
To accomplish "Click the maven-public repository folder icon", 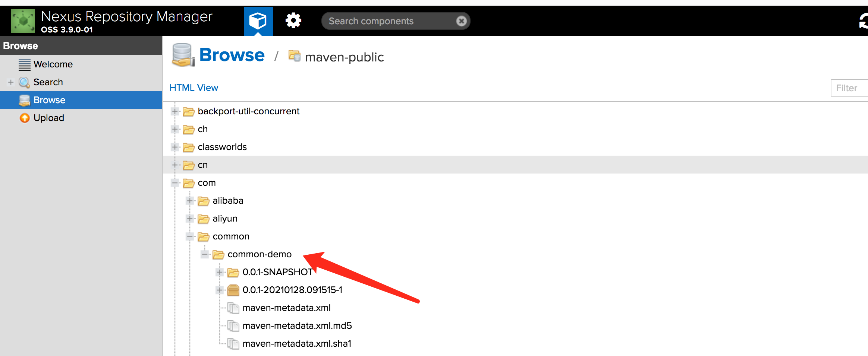I will (294, 56).
